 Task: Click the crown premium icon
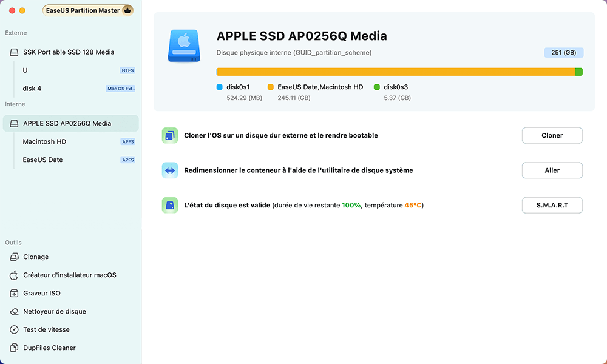[127, 10]
